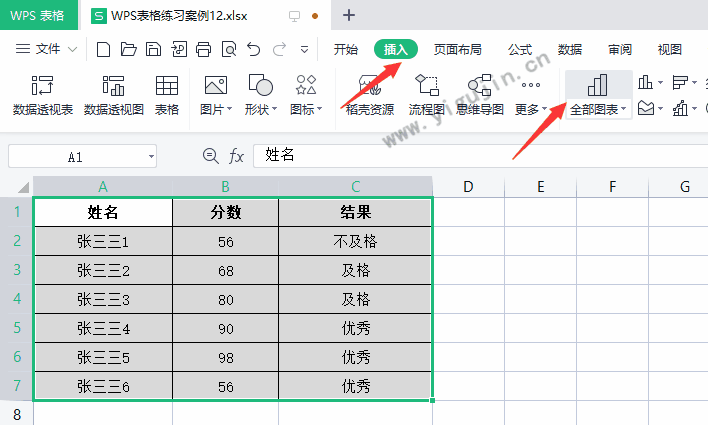708x425 pixels.
Task: Select the WPS表格练习案例12.xlsx document tab
Action: (179, 16)
